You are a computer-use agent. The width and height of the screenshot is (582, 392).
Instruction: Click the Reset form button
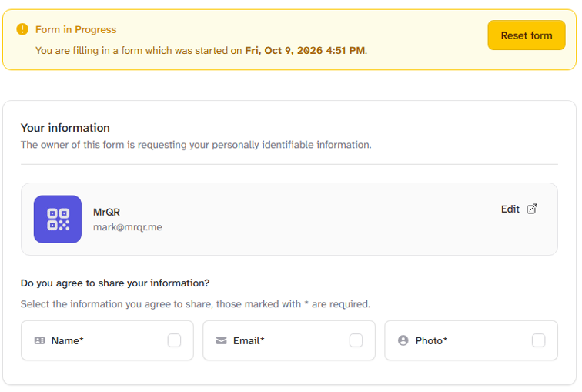coord(526,35)
